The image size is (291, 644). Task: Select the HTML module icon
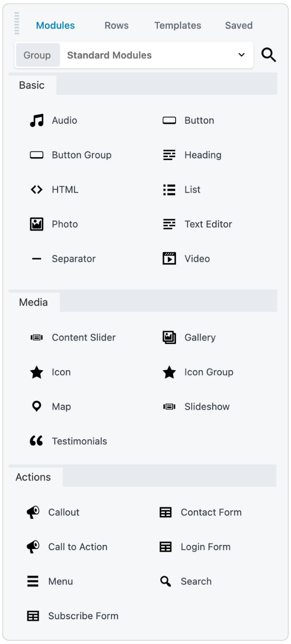pyautogui.click(x=36, y=190)
